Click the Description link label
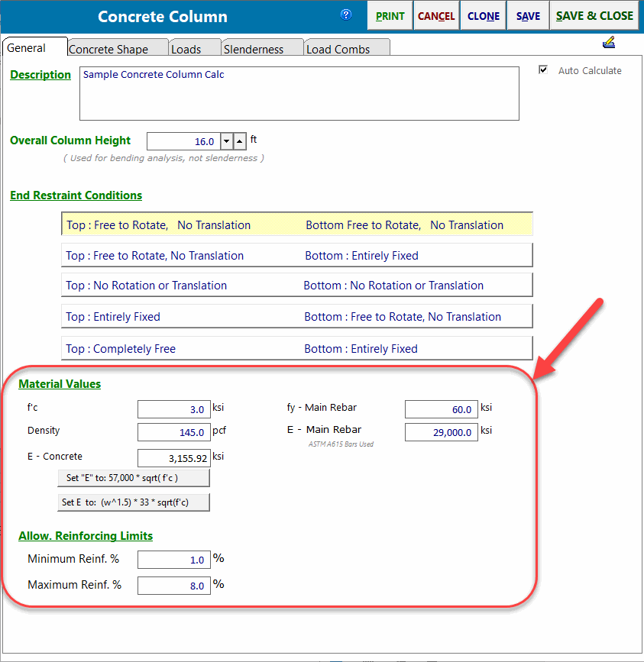 (x=40, y=75)
